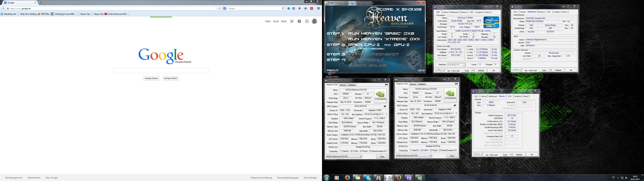
Task: Open Sticky Notes on taskbar
Action: pyautogui.click(x=358, y=178)
